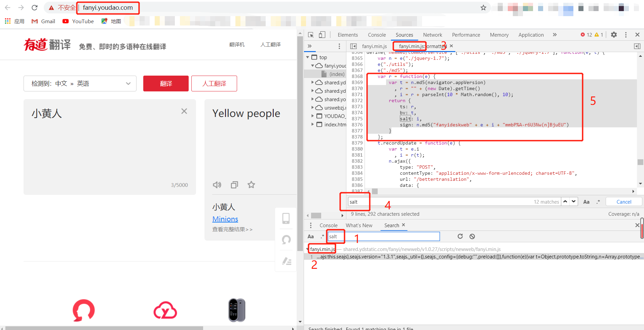Switch to drawer What's New tab
Viewport: 644px width, 330px height.
[x=359, y=225]
